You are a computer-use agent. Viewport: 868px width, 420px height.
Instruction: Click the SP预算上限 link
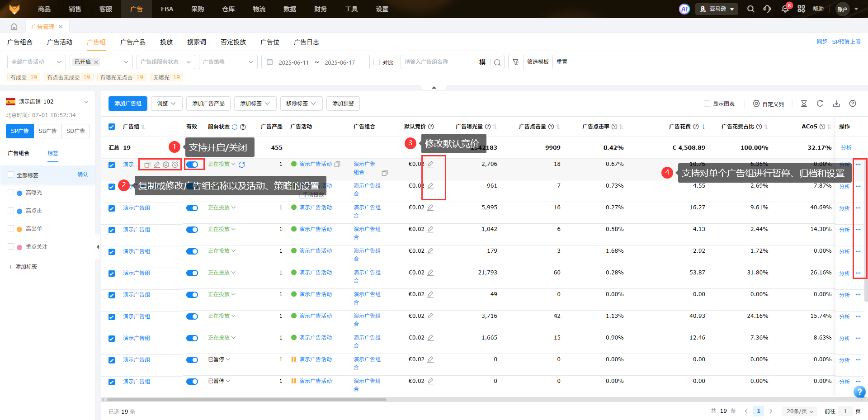tap(846, 42)
